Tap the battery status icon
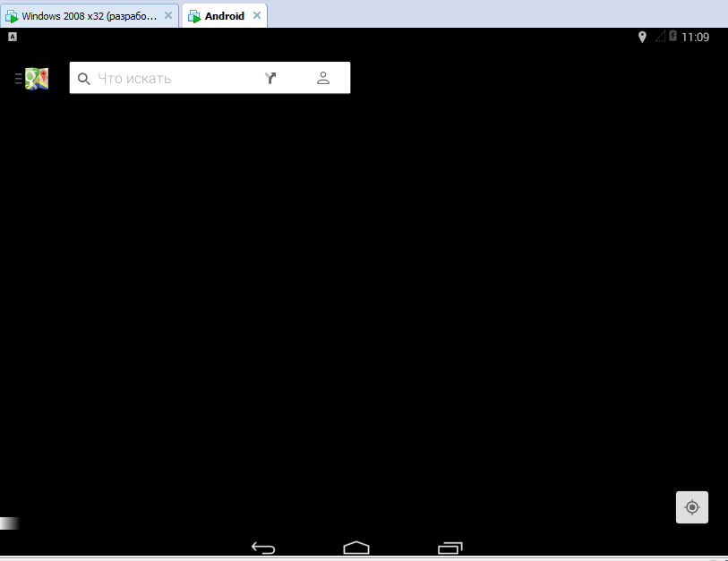The height and width of the screenshot is (561, 728). click(673, 38)
